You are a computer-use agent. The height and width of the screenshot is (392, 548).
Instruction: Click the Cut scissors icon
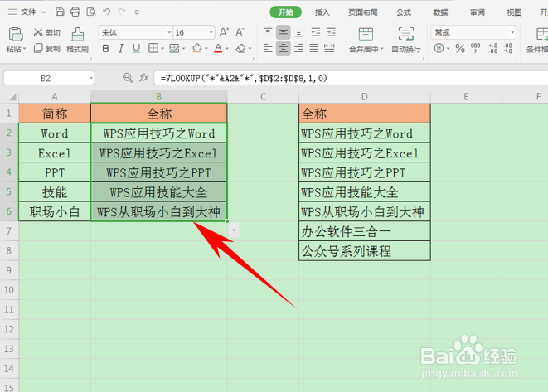point(38,32)
